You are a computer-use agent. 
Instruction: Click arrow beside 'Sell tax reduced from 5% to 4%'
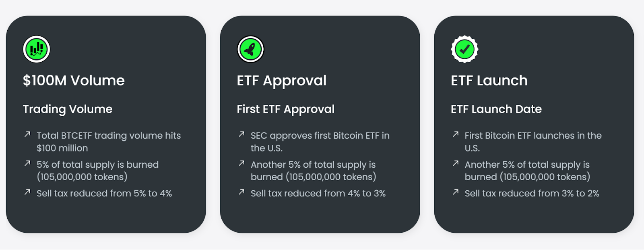coord(27,192)
